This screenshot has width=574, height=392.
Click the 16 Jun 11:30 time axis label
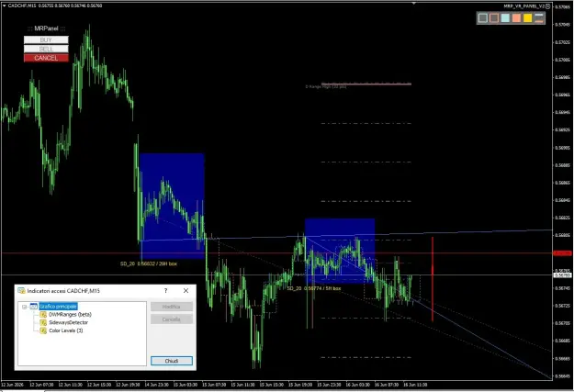pyautogui.click(x=415, y=385)
